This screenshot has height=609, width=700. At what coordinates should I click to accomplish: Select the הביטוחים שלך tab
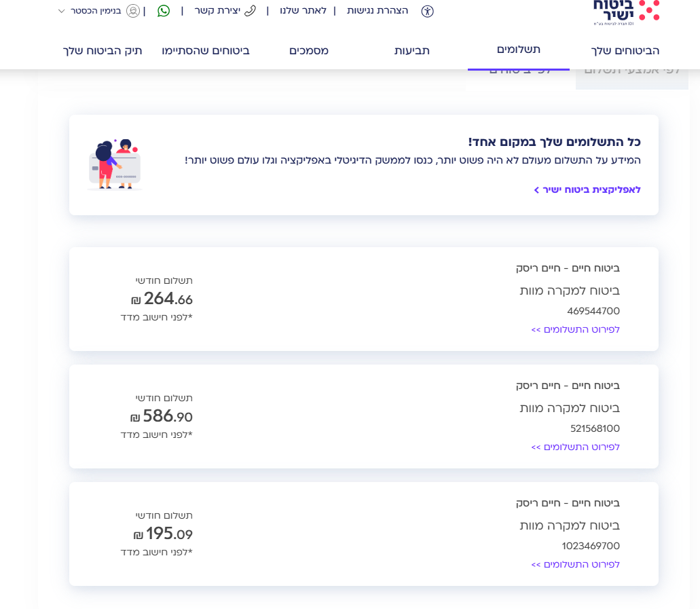(x=626, y=50)
